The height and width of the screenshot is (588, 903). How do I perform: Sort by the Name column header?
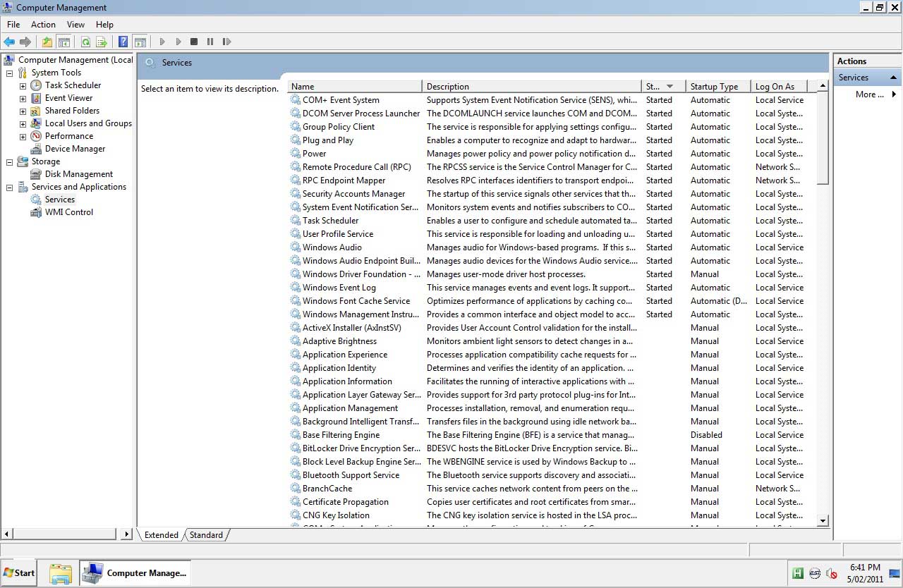[x=355, y=87]
